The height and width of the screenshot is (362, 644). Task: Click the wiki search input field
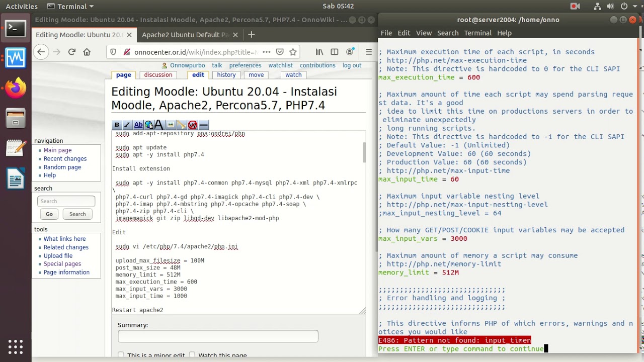(x=66, y=201)
